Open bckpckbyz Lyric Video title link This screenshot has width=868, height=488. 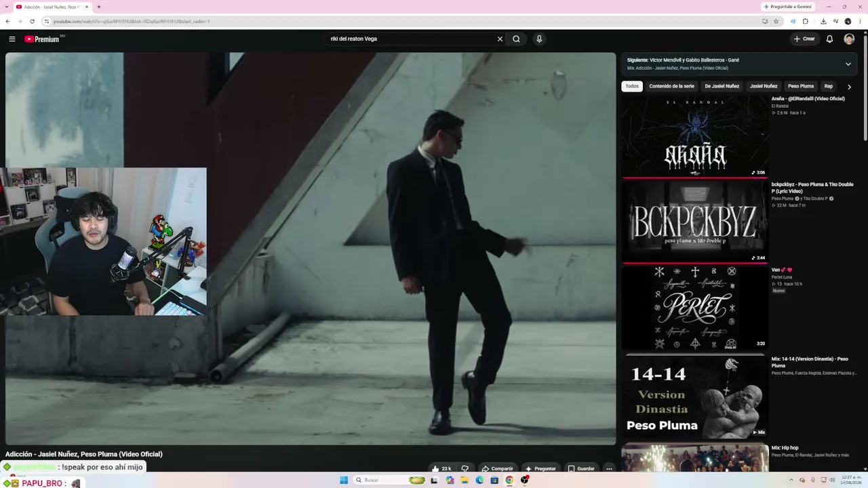(812, 188)
